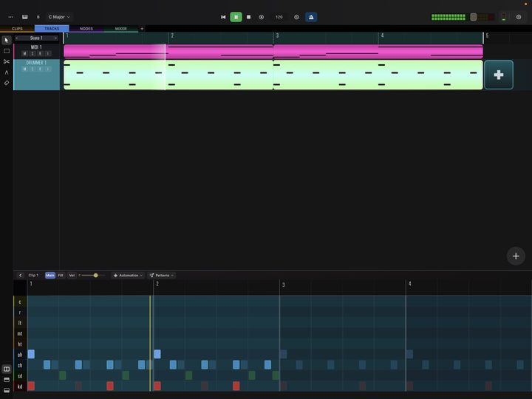Click bar 4 on arrangement ruler
The image size is (532, 399).
[382, 35]
